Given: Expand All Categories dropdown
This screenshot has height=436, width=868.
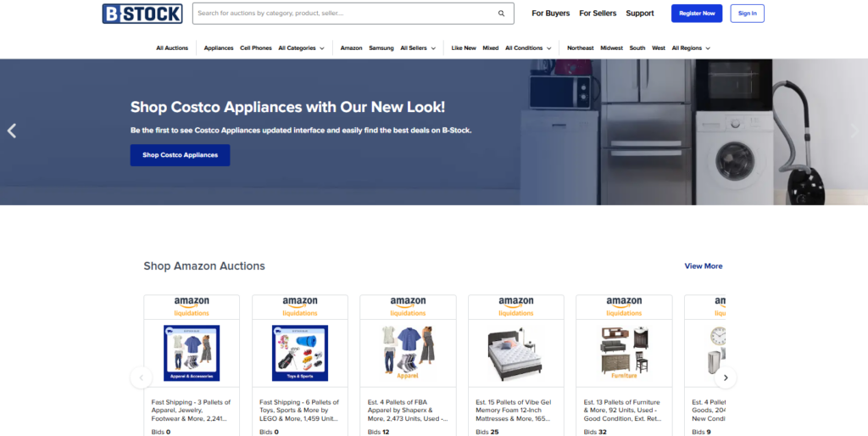Looking at the screenshot, I should [301, 48].
